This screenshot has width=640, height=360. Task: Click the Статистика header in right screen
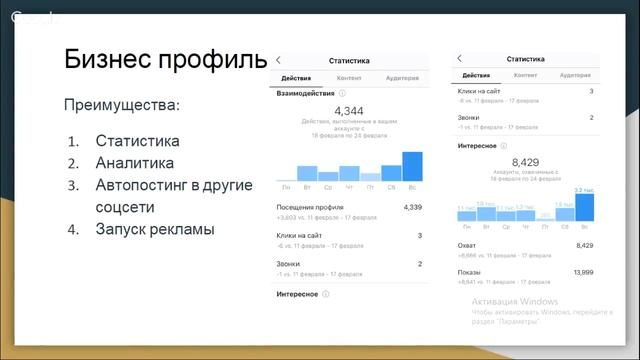pos(525,59)
